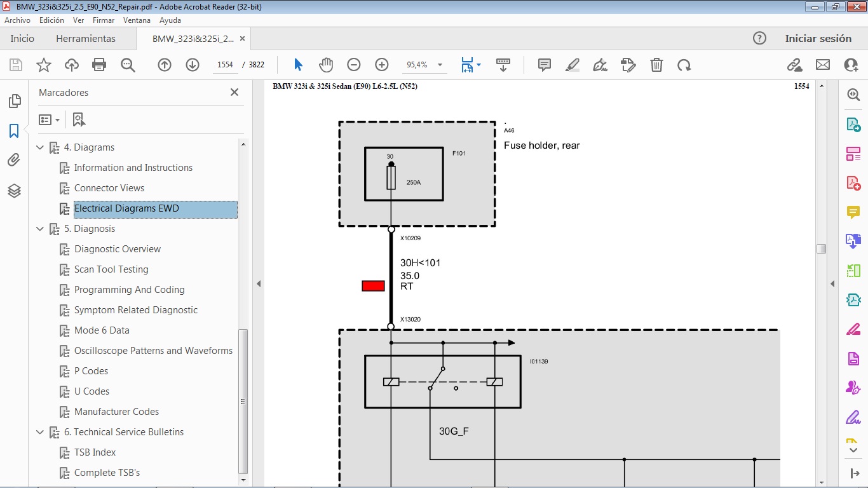
Task: Zoom out with minus icon
Action: (354, 65)
